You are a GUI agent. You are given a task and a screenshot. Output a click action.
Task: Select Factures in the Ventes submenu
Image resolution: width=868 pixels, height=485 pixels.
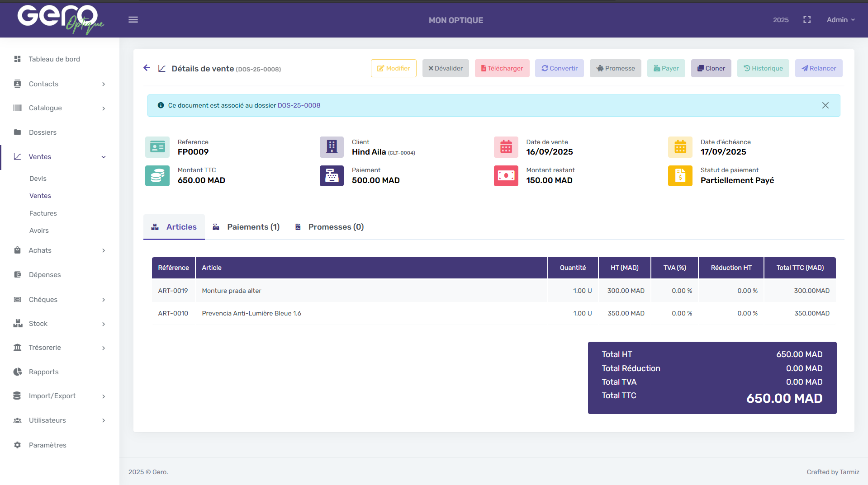(x=43, y=213)
